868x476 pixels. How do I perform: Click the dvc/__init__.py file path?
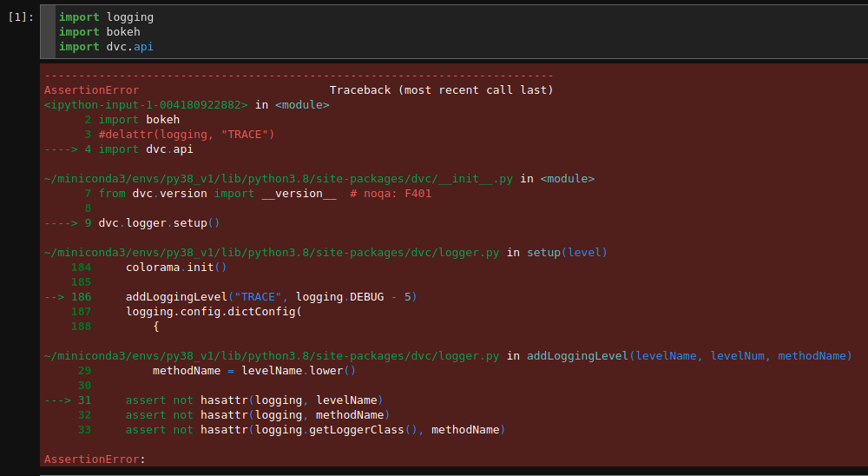click(x=279, y=178)
